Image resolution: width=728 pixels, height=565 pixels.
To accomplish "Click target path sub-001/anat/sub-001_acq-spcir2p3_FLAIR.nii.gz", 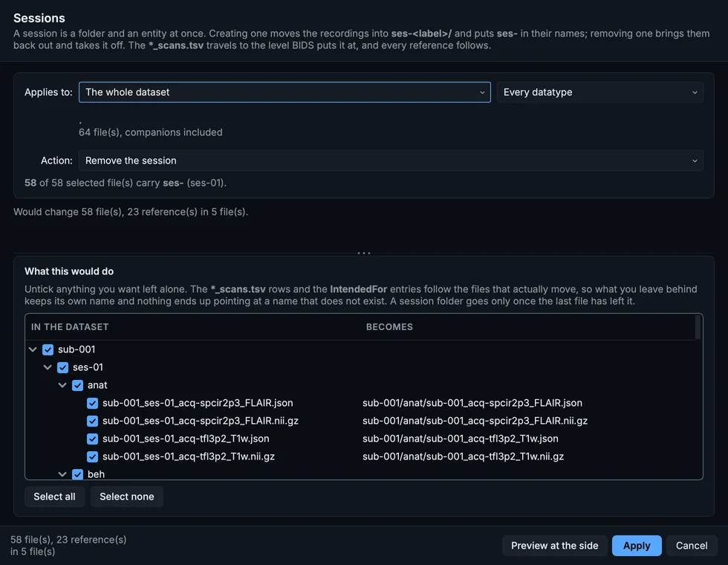I will click(x=475, y=421).
